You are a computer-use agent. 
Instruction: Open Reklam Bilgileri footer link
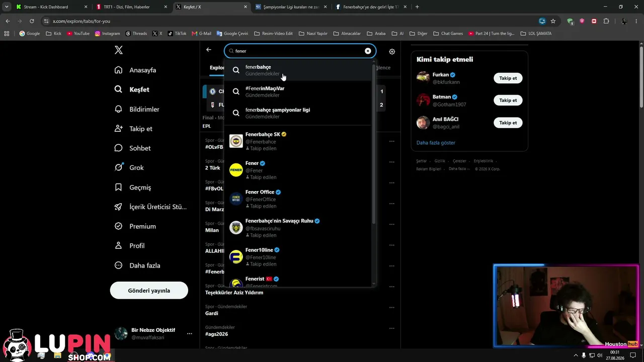click(x=429, y=169)
